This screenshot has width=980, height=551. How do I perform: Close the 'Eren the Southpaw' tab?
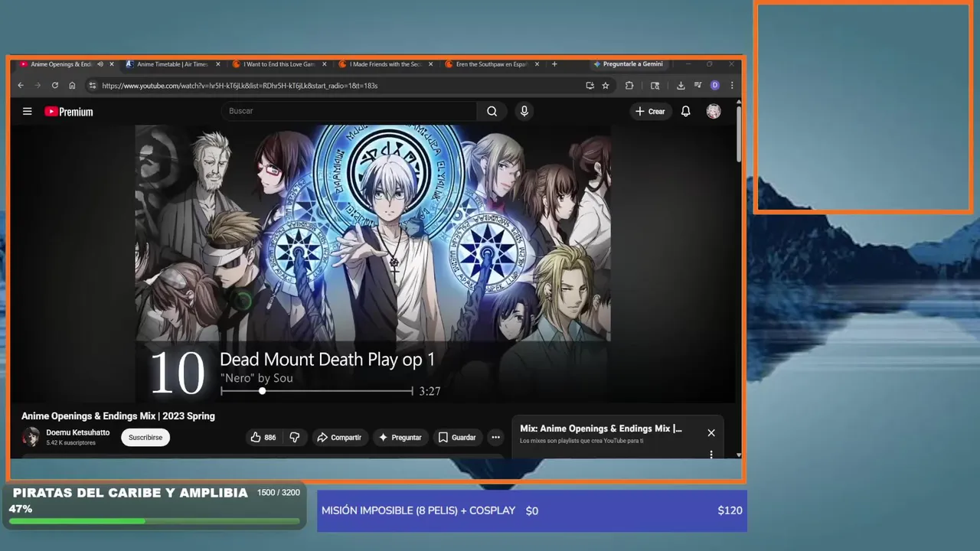[537, 64]
